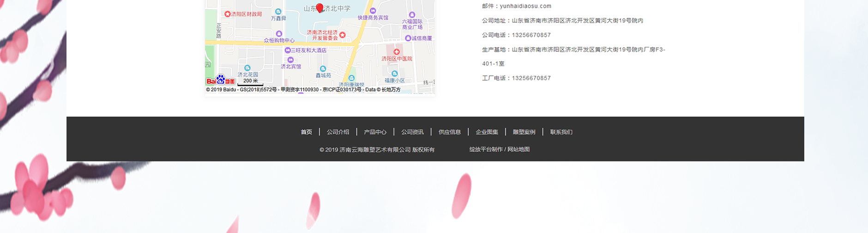
Task: Click the email yunhaidiaosu.com text
Action: pos(525,6)
